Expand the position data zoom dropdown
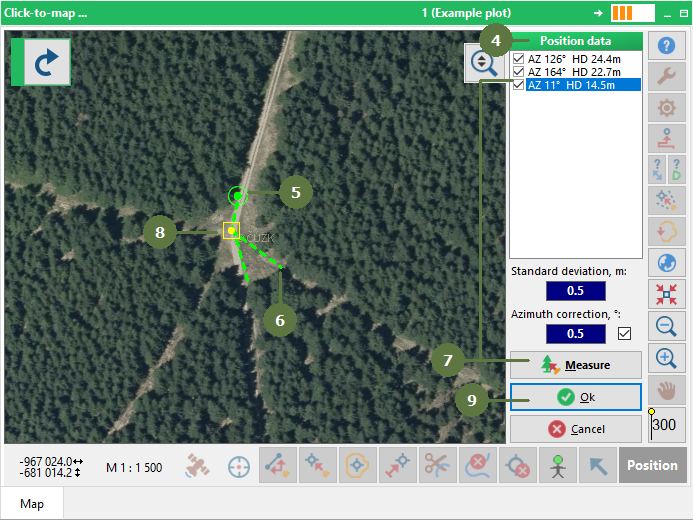 [x=484, y=63]
